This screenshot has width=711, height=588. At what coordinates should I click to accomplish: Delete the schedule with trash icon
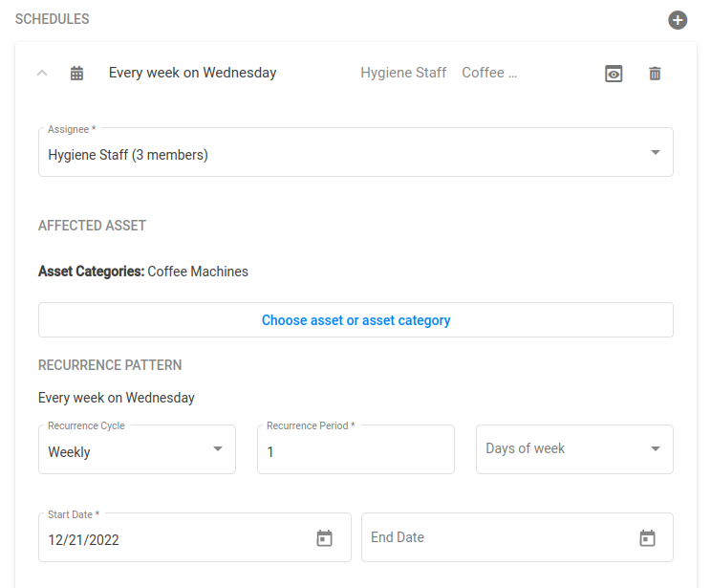pyautogui.click(x=655, y=74)
